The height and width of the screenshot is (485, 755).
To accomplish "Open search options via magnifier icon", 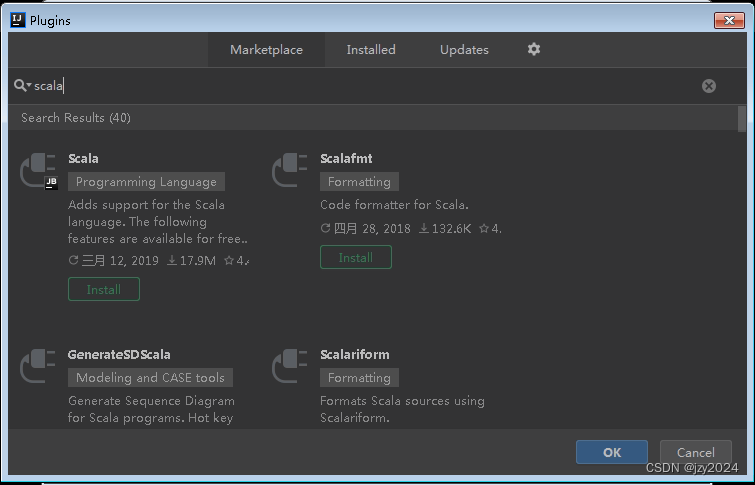I will (x=22, y=86).
